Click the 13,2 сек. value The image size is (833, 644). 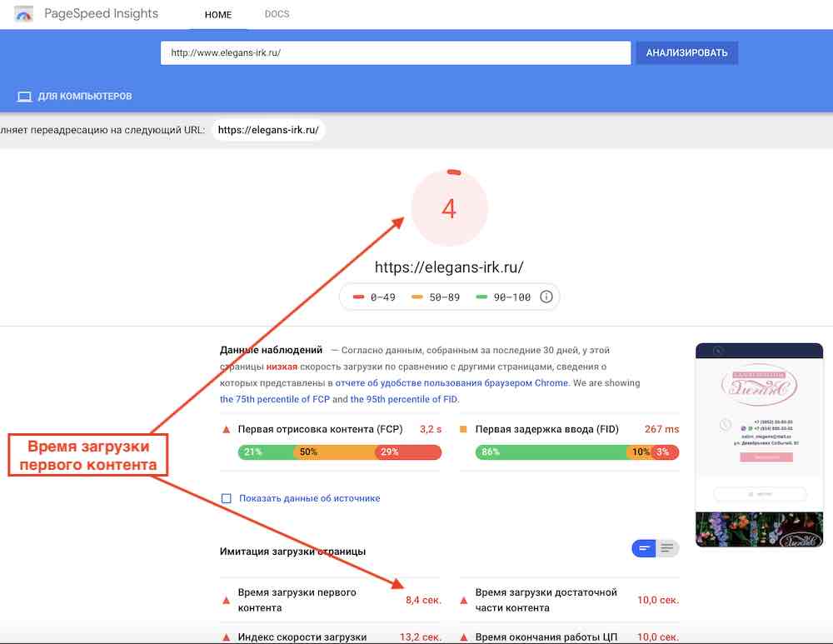point(420,637)
